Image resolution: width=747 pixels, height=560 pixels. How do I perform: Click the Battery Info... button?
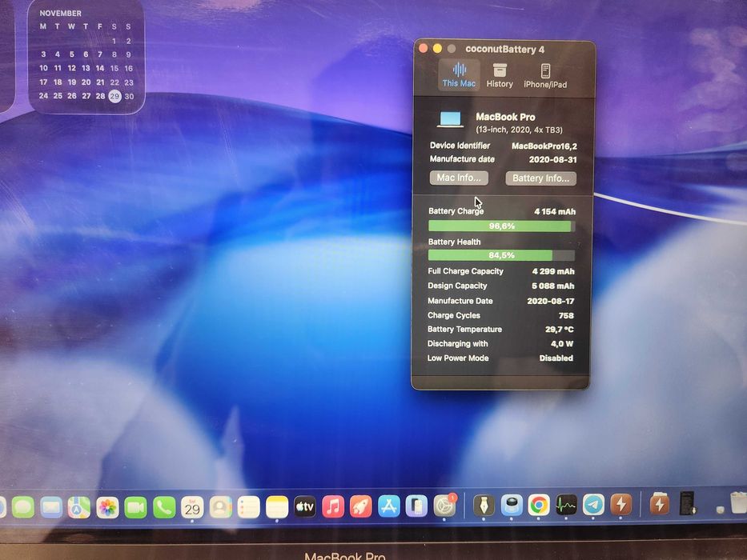pos(540,178)
